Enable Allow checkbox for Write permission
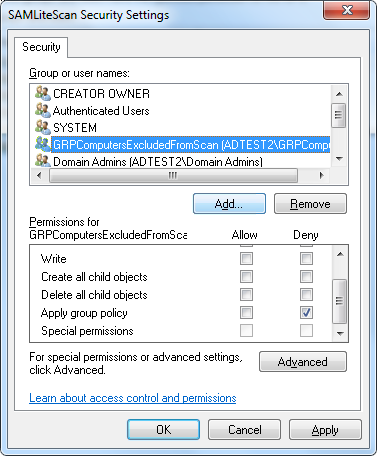This screenshot has height=456, width=377. click(x=246, y=259)
